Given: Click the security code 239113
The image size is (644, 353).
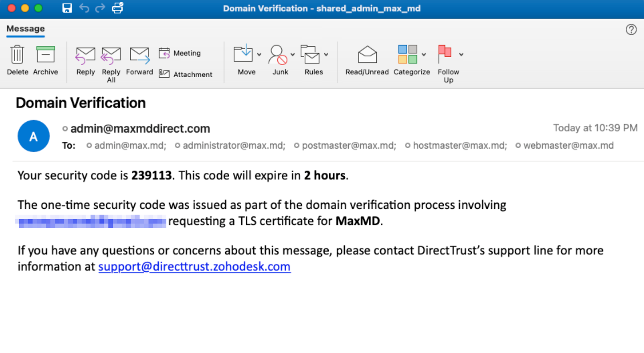Looking at the screenshot, I should 151,175.
